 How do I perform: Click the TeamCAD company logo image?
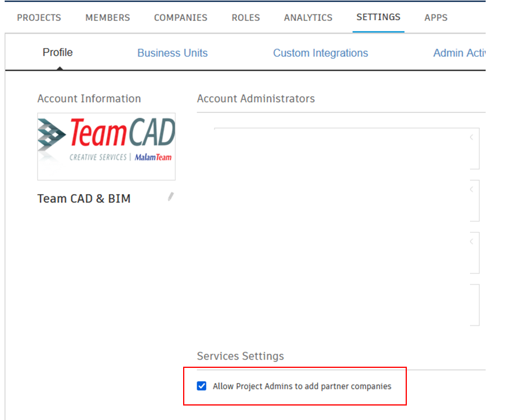106,147
